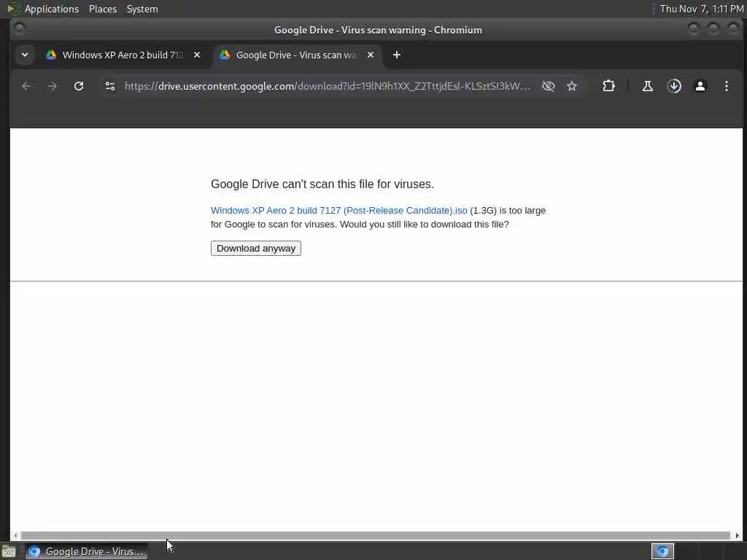Click the show desktop icon in the bottom panel
Viewport: 747px width, 560px height.
click(9, 552)
